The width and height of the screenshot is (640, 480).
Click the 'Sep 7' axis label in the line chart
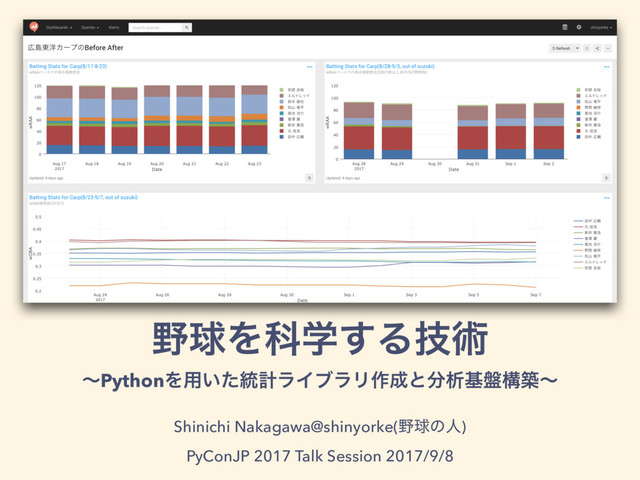536,295
